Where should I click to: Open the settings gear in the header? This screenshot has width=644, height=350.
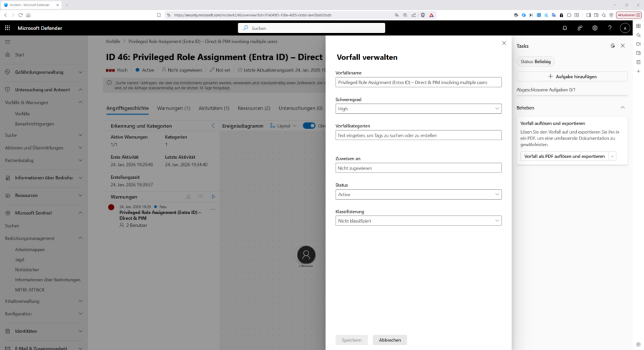[595, 28]
